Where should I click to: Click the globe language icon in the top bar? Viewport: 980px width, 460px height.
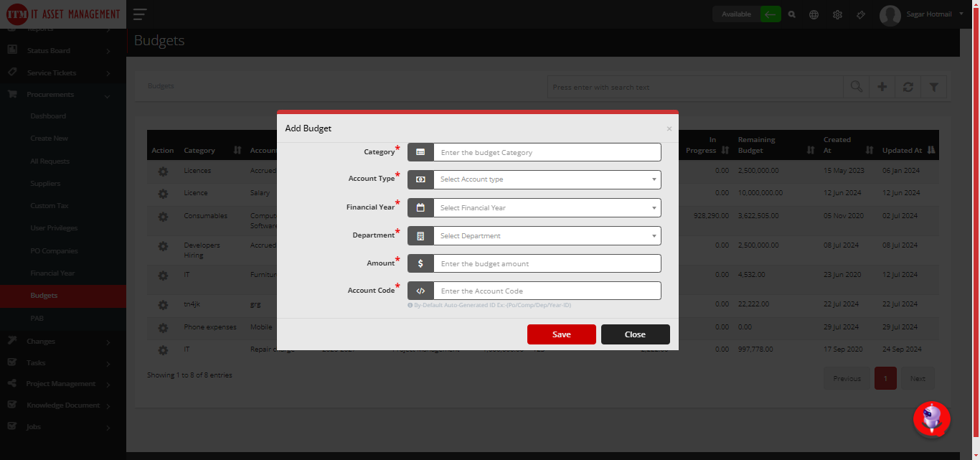(x=814, y=14)
